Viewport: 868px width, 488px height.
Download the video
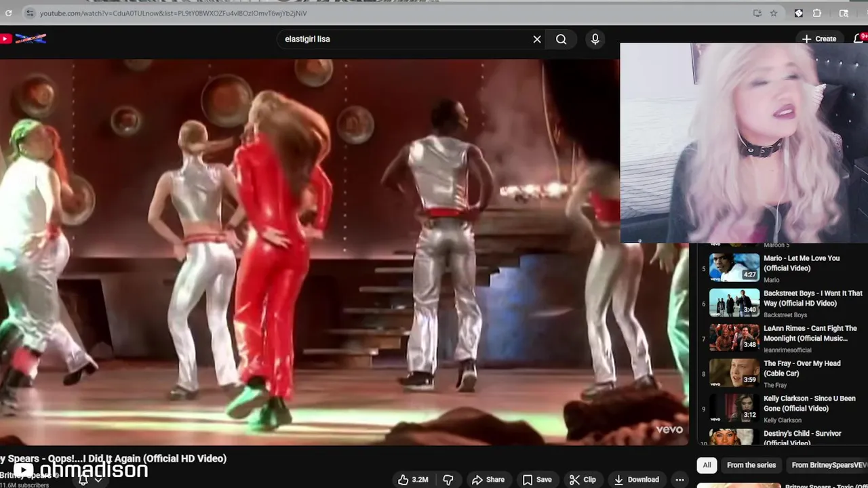(637, 479)
